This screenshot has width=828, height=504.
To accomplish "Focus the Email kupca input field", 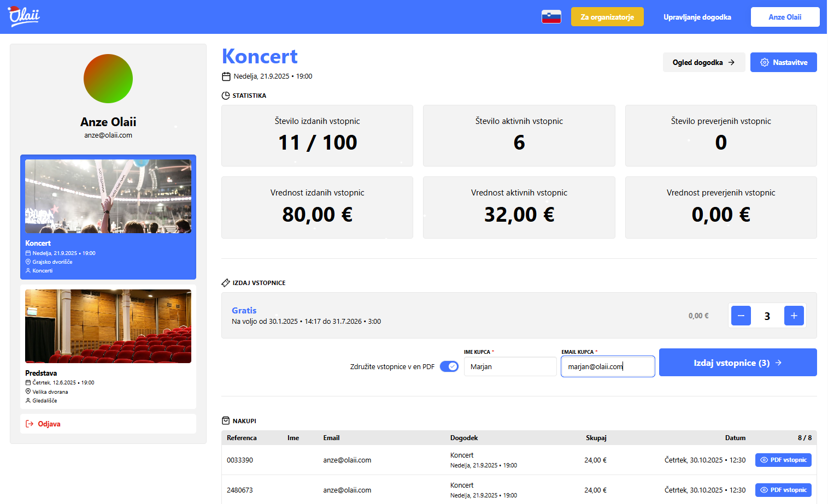I will click(607, 366).
